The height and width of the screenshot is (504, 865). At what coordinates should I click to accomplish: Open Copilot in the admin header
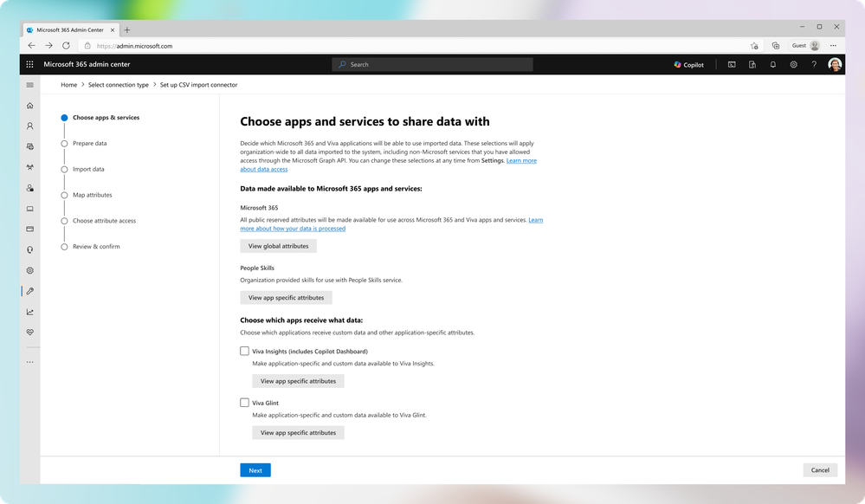point(688,65)
